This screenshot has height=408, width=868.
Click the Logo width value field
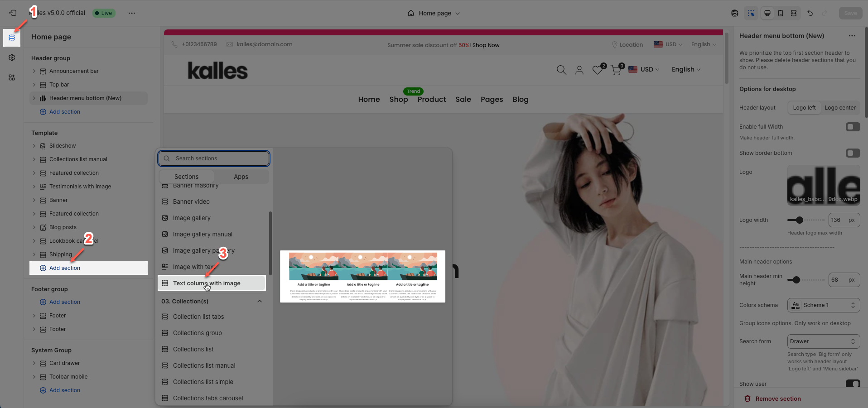[844, 220]
